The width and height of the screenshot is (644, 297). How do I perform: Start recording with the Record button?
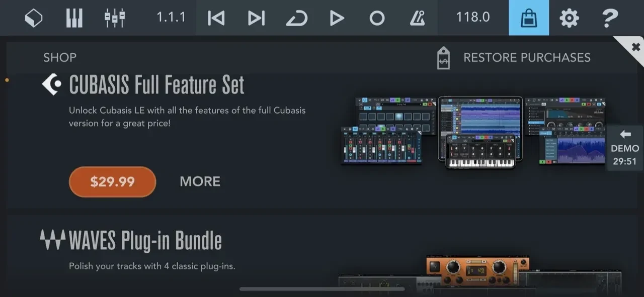coord(377,18)
